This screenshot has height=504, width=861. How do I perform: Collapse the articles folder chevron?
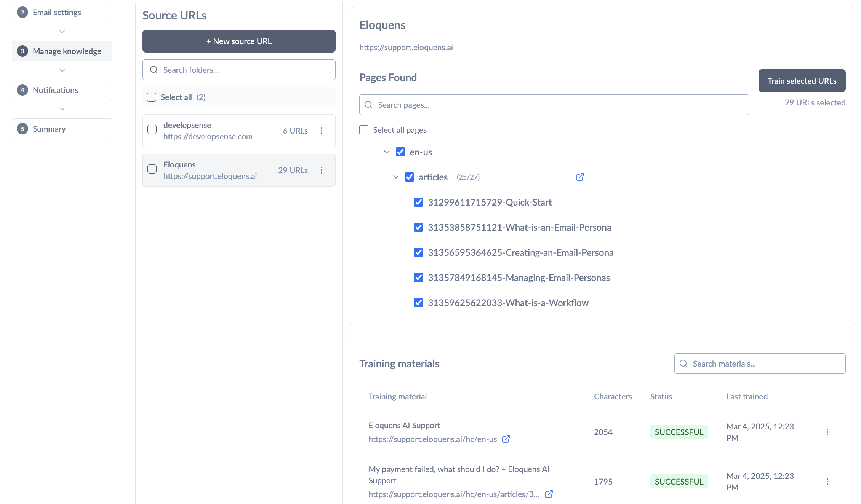396,177
